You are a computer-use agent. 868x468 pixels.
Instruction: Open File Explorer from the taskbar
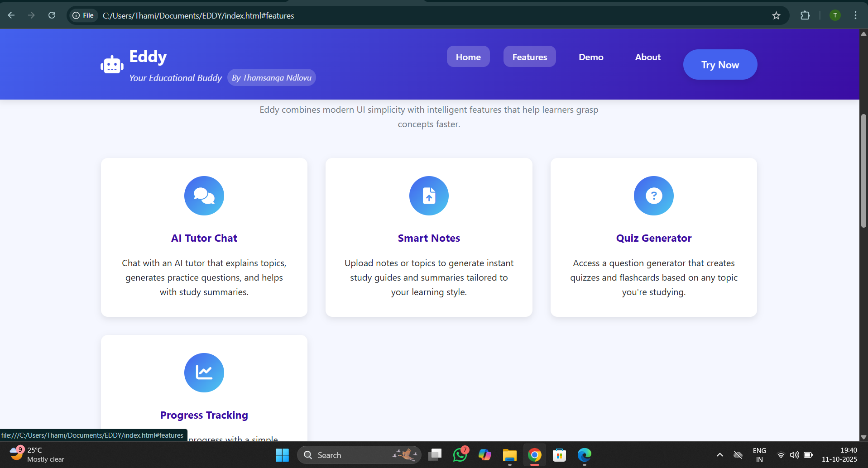tap(510, 455)
